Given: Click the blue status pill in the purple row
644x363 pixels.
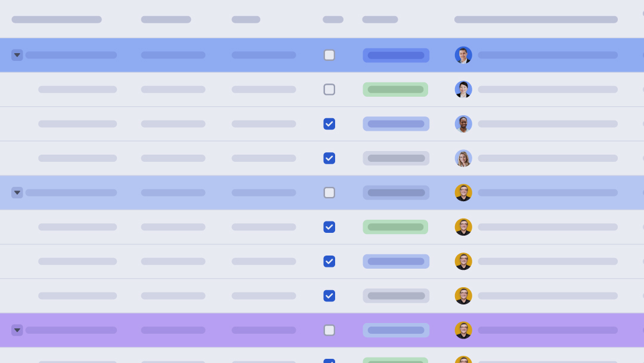Looking at the screenshot, I should click(x=396, y=330).
